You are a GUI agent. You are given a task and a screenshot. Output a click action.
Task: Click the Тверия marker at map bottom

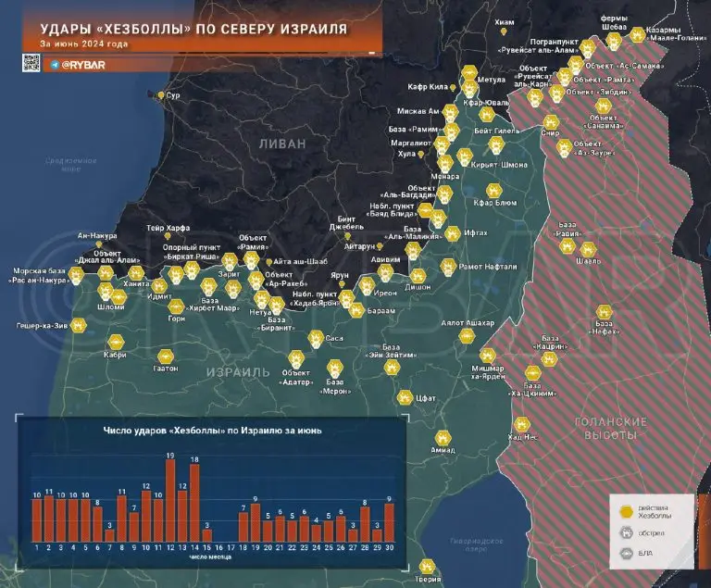click(x=427, y=567)
